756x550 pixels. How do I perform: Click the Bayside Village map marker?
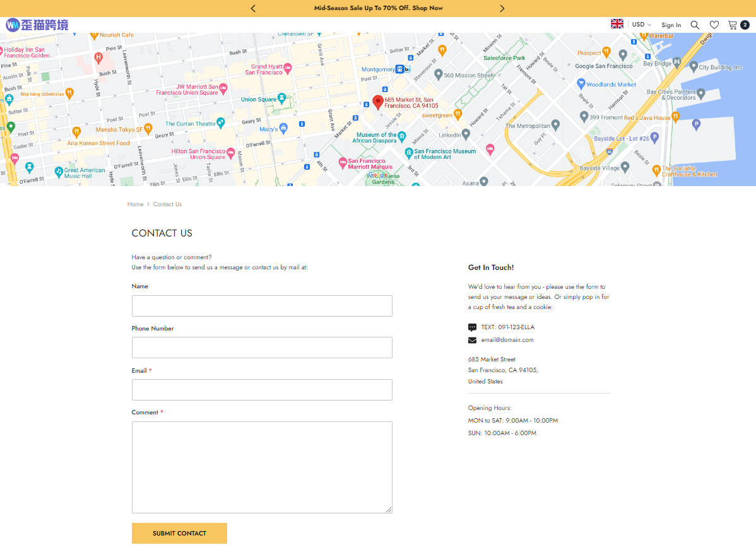pos(625,167)
